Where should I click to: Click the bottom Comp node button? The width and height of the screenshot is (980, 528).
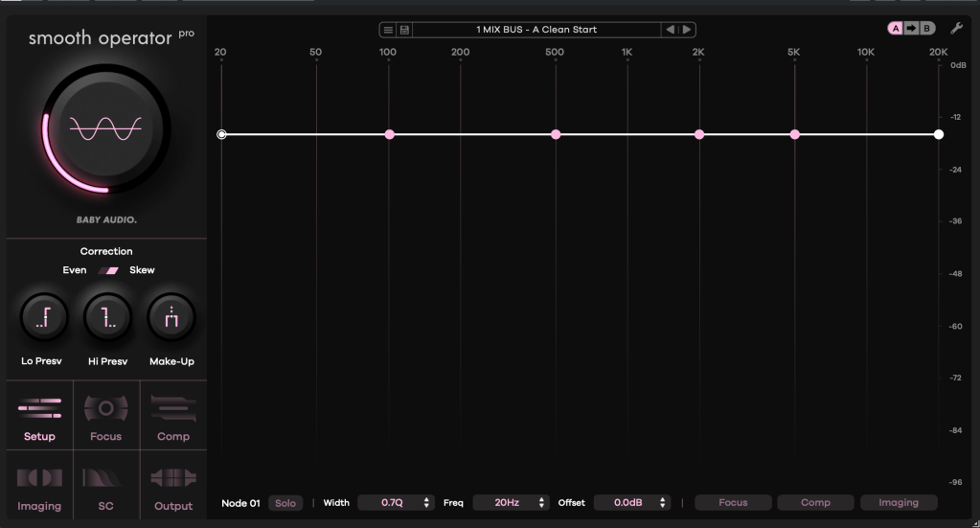click(815, 503)
